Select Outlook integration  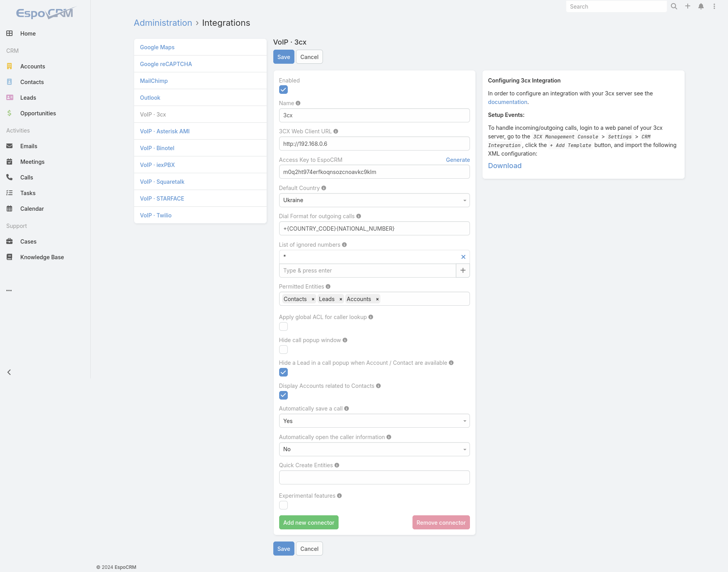click(150, 98)
